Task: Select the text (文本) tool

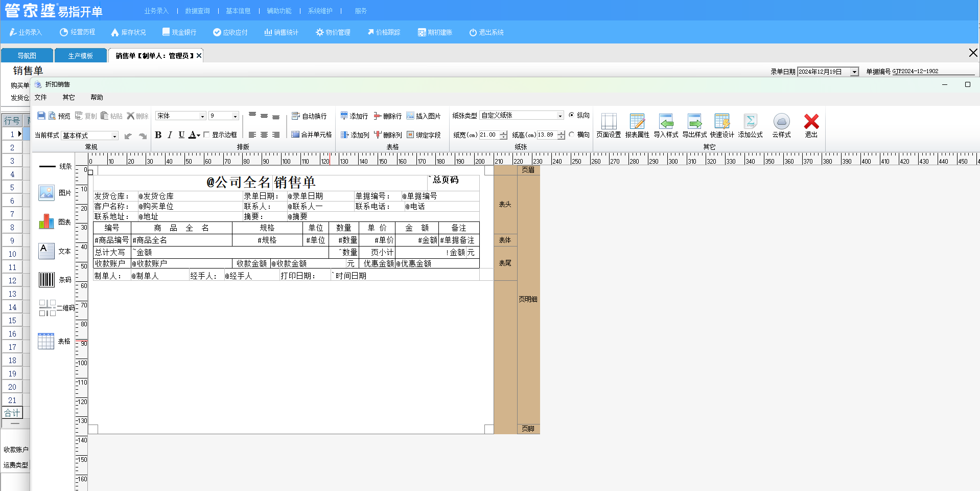Action: tap(55, 251)
